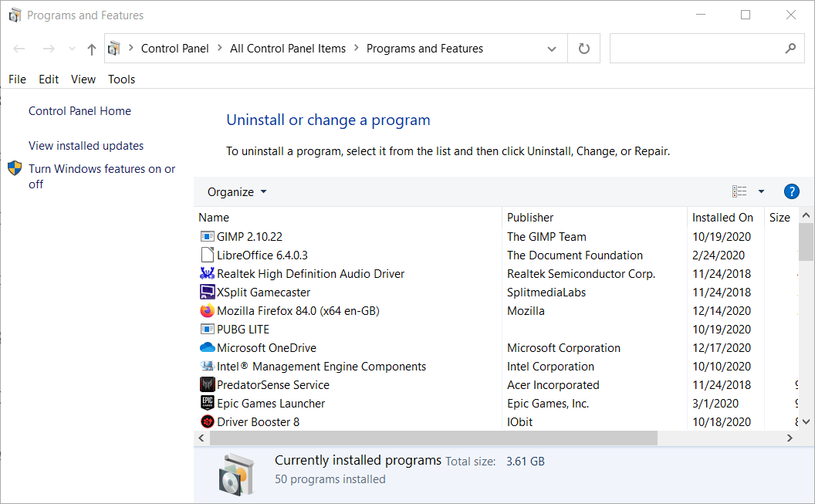Click the horizontal scrollbar thumb

click(x=434, y=438)
